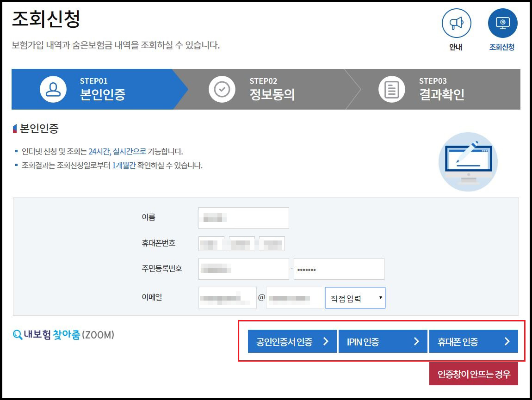Screen dimensions: 532x400
Task: Click the 24시간, 실시간으로 highlighted text
Action: pos(117,151)
